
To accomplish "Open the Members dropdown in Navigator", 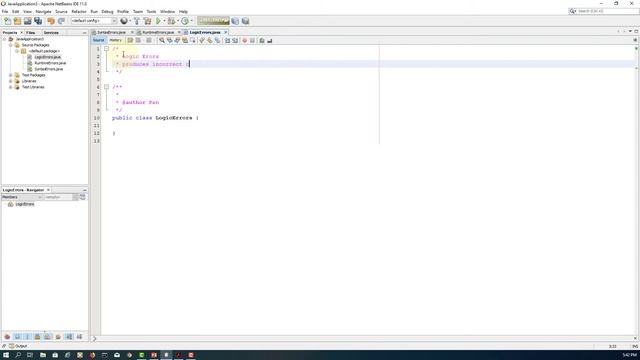I will coord(22,197).
